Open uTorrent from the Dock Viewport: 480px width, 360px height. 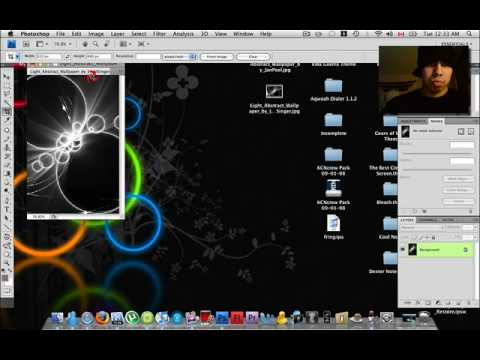pos(132,318)
